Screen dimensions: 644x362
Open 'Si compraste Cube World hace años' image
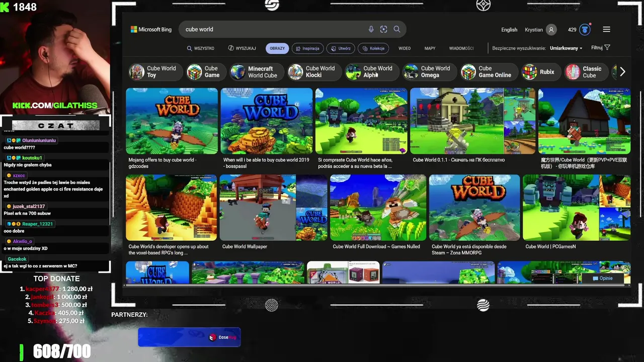click(x=361, y=121)
